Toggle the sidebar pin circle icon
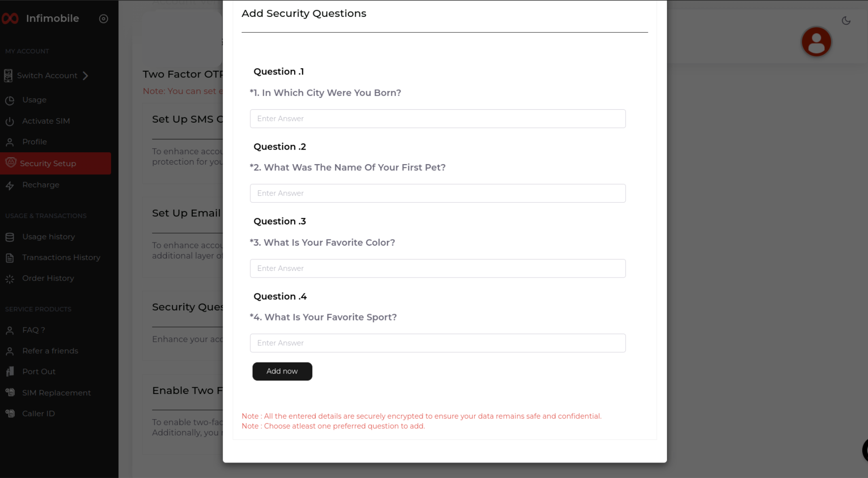 [x=103, y=19]
